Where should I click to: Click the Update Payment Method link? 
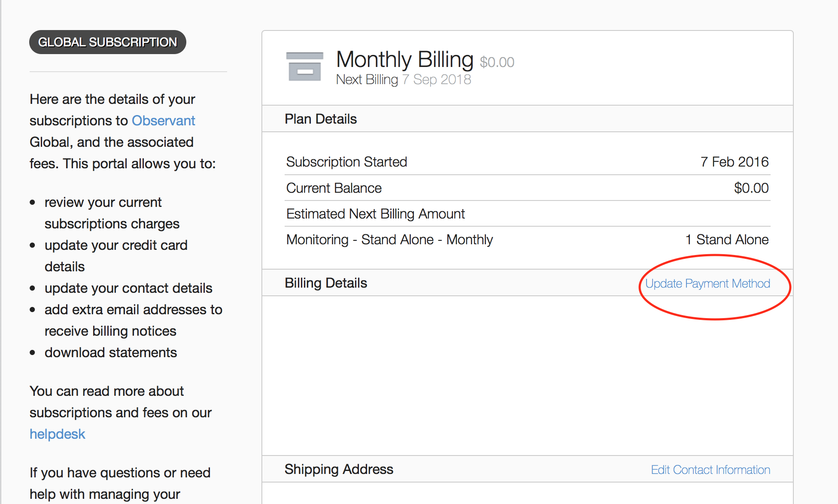point(707,284)
